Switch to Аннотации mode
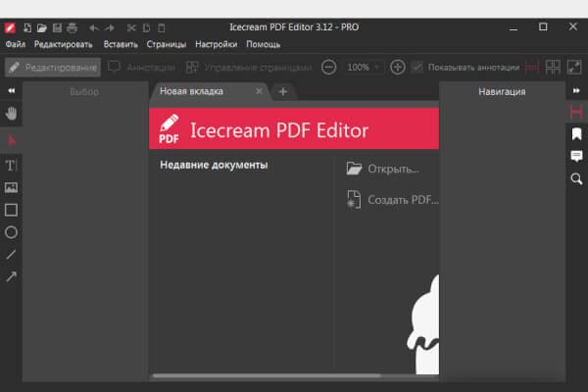The height and width of the screenshot is (392, 588). point(142,68)
